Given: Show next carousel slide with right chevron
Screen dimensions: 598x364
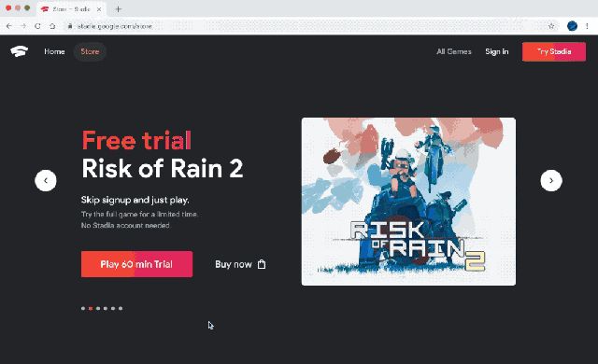Looking at the screenshot, I should 551,180.
